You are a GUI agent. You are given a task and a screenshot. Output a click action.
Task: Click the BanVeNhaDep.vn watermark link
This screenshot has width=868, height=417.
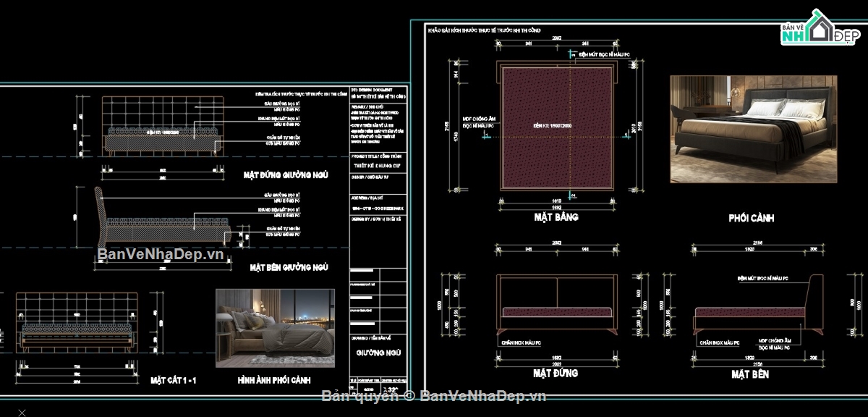coord(161,254)
